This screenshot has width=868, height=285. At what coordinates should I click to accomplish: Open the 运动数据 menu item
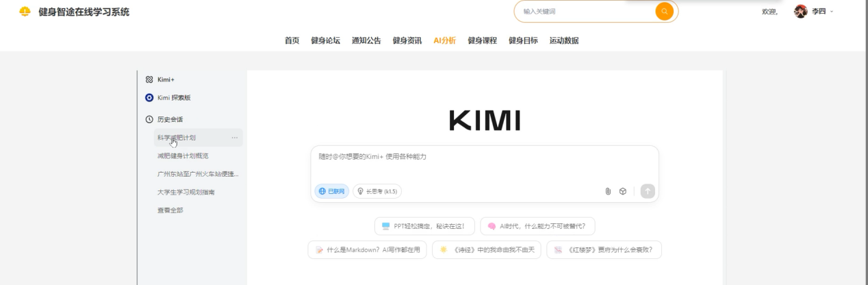564,40
